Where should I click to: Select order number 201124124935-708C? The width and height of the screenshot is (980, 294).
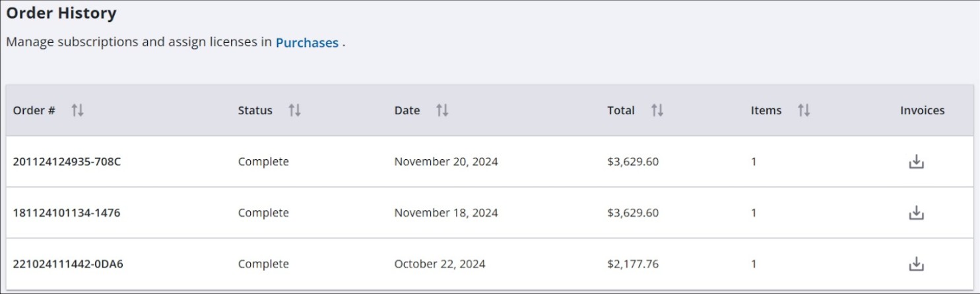pyautogui.click(x=67, y=162)
